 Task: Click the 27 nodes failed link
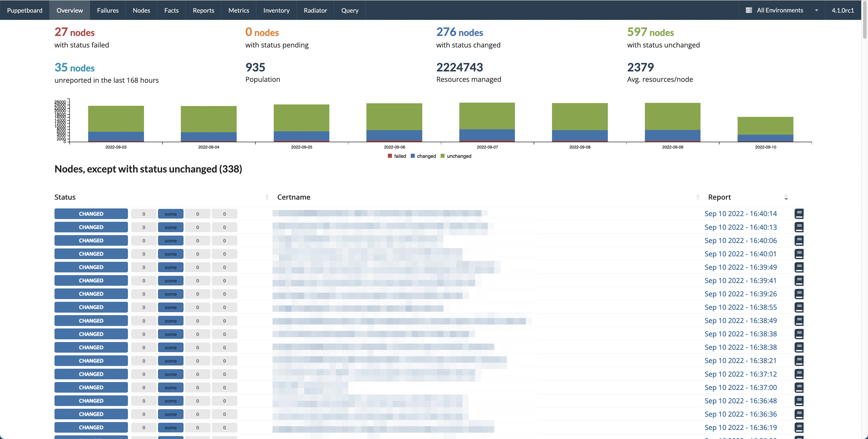point(74,32)
